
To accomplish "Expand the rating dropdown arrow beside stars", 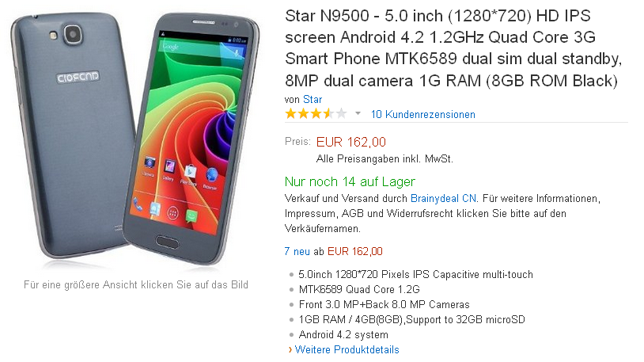I will coord(358,113).
